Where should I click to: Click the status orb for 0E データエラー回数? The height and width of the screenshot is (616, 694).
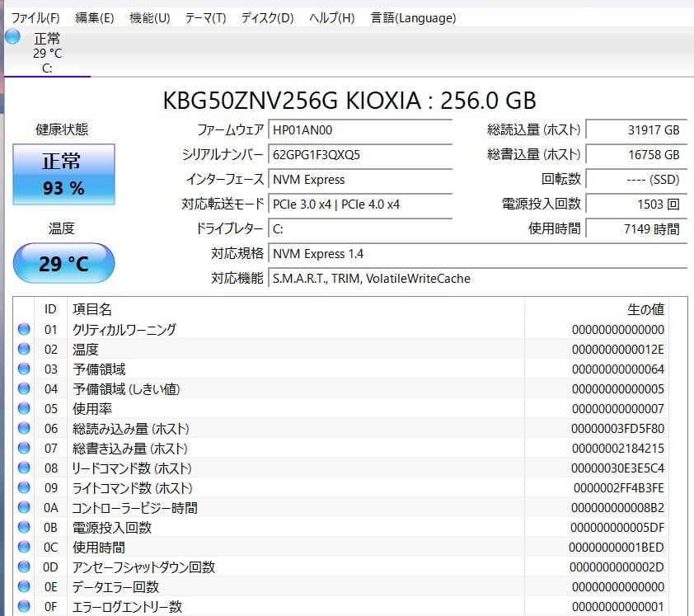click(x=24, y=586)
